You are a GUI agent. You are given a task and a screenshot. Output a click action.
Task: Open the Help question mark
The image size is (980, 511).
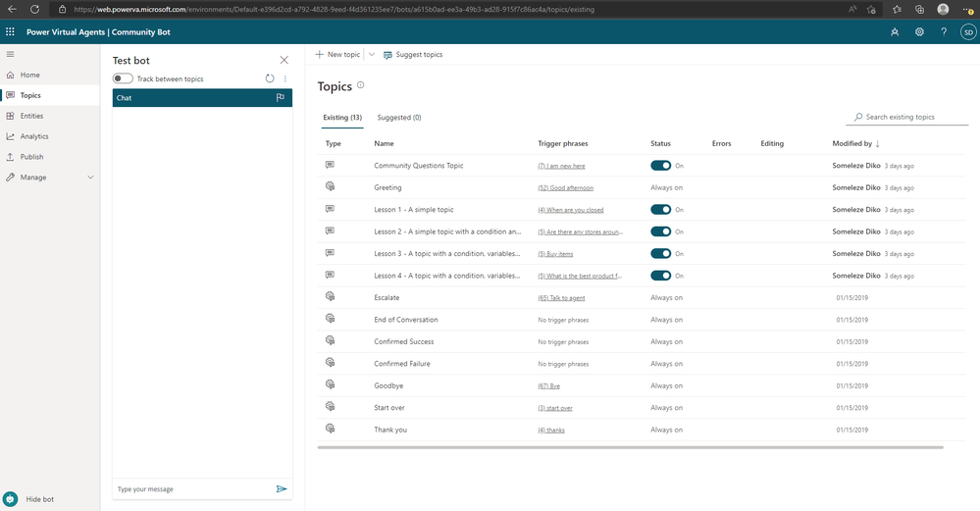pos(944,31)
